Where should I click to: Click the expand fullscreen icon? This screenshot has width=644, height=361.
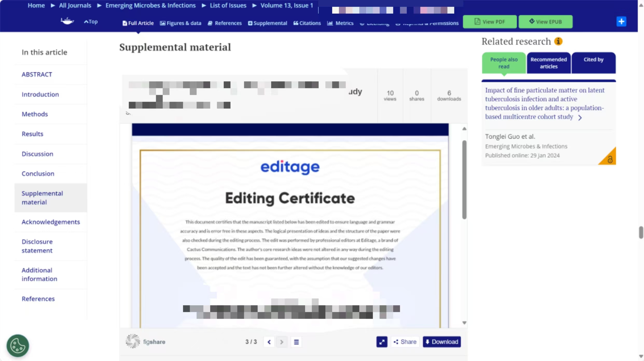[381, 342]
